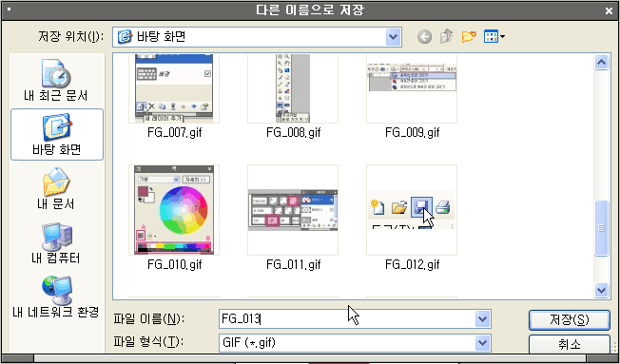Click the 저장(S) button
The width and height of the screenshot is (620, 364).
[570, 319]
